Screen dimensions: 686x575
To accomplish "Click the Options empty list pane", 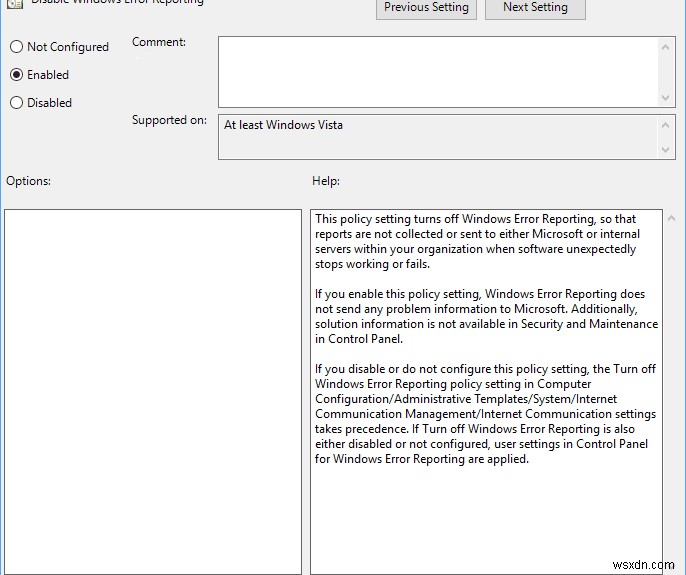I will [153, 392].
